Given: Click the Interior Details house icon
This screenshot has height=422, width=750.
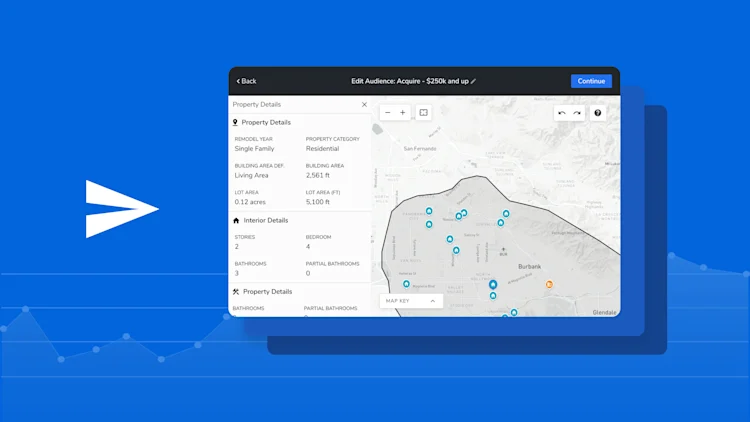Looking at the screenshot, I should click(x=236, y=221).
